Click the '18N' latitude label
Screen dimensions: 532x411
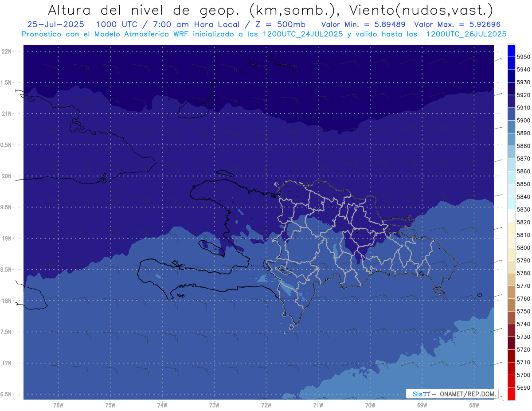[x=7, y=301]
